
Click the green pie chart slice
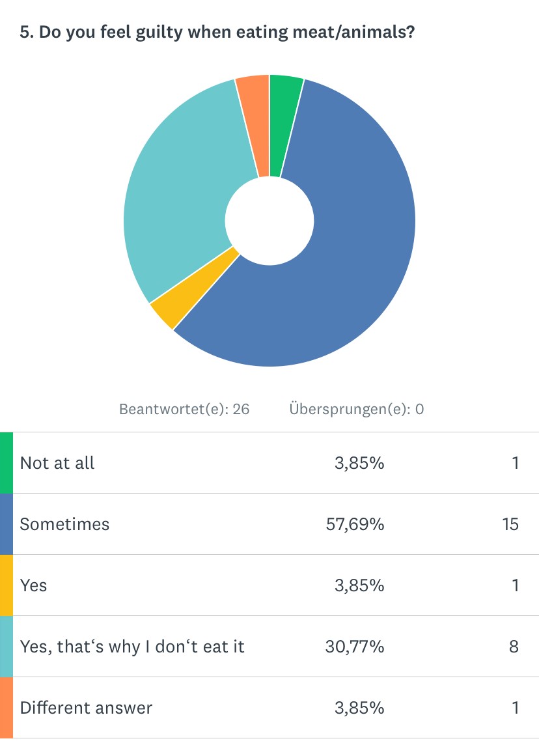coord(283,124)
